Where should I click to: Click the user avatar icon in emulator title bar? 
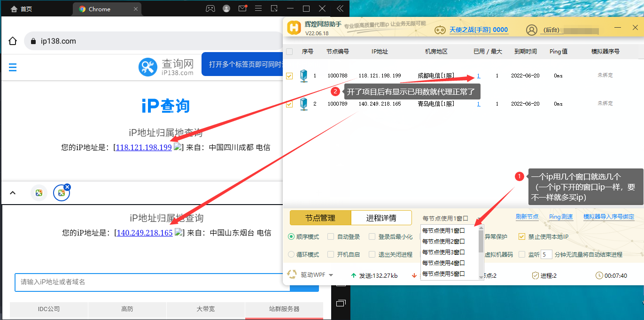[226, 8]
